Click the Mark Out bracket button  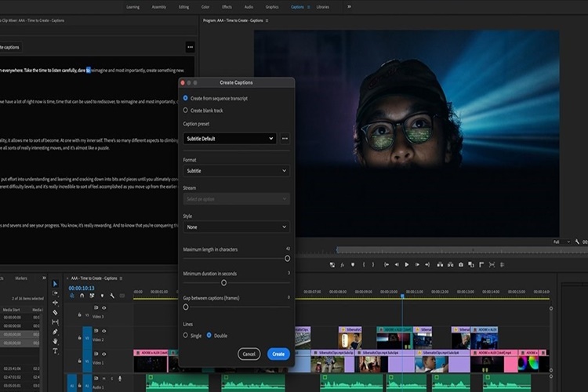(372, 264)
